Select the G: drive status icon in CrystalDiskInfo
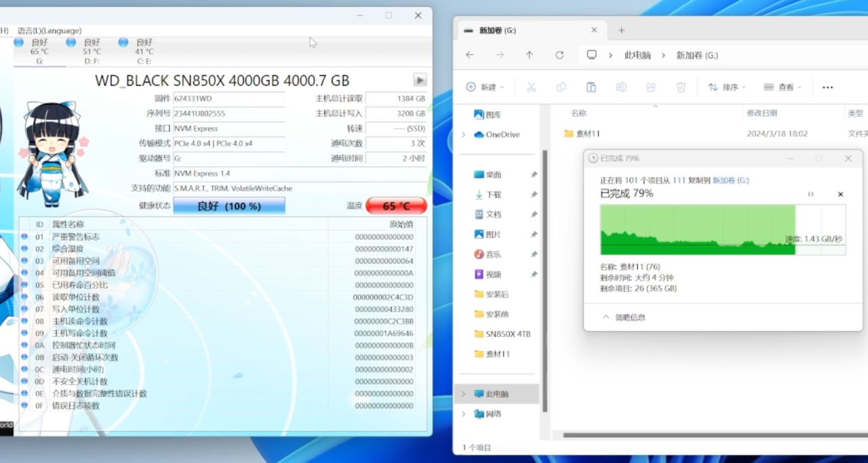868x463 pixels. click(18, 42)
